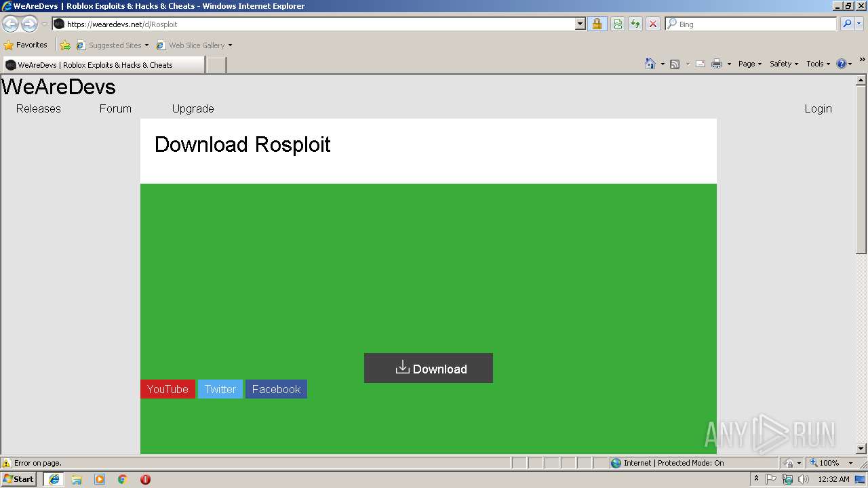Screen dimensions: 868x488
Task: Open the Favorites star button
Action: point(25,45)
